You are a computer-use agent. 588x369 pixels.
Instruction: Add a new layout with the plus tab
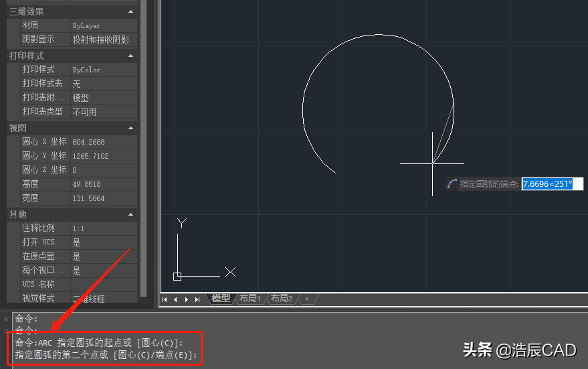pos(307,299)
